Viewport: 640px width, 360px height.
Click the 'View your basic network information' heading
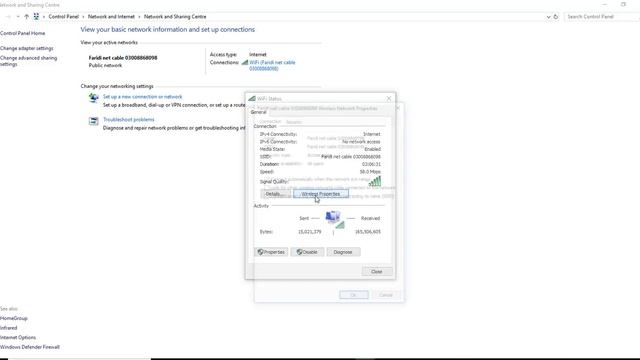[x=168, y=29]
